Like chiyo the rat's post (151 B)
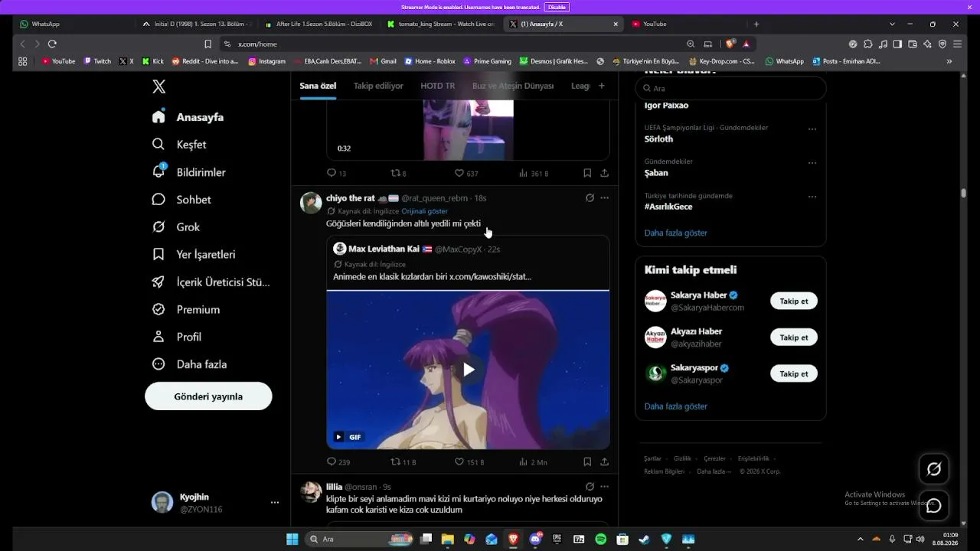Viewport: 980px width, 551px height. 469,462
